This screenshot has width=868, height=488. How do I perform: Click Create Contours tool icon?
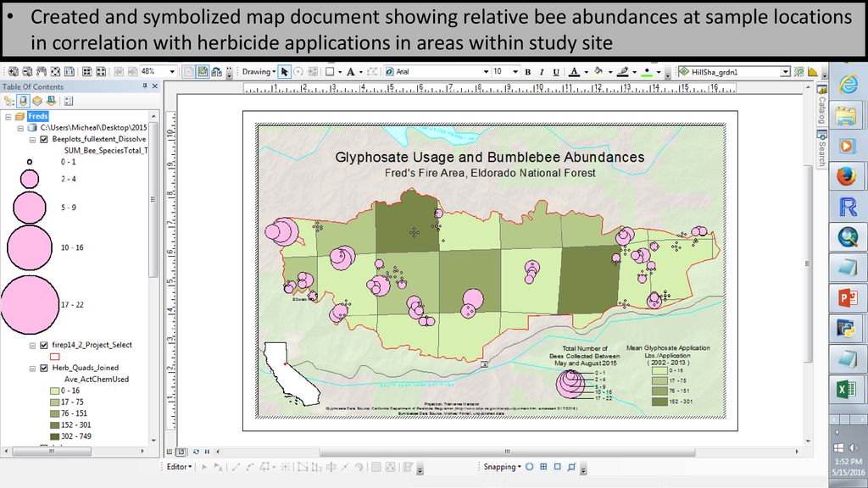click(x=798, y=72)
